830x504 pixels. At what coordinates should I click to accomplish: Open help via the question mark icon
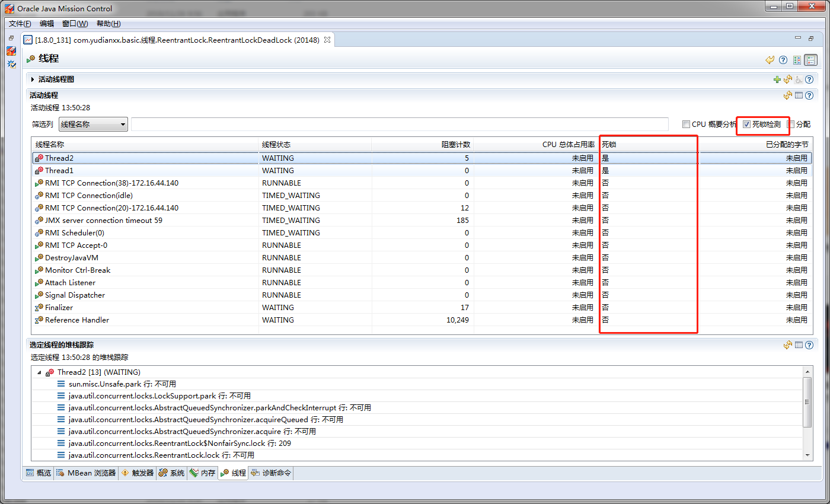click(783, 60)
